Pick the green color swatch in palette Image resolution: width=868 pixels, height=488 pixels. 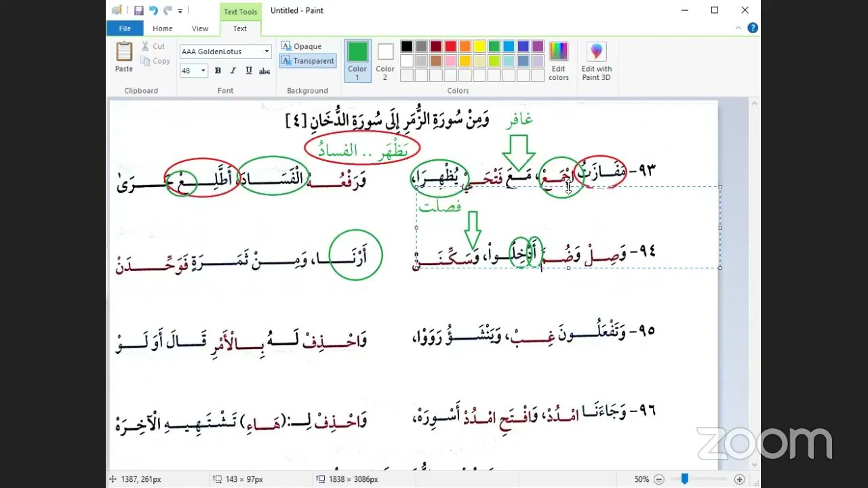click(x=494, y=46)
